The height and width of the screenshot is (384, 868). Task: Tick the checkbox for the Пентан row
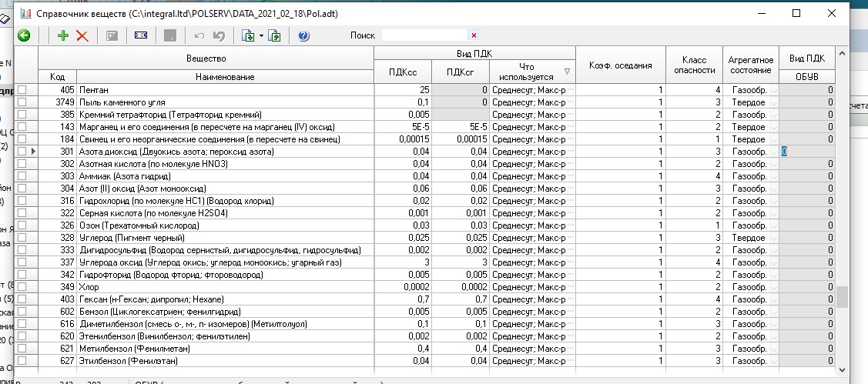tap(22, 90)
